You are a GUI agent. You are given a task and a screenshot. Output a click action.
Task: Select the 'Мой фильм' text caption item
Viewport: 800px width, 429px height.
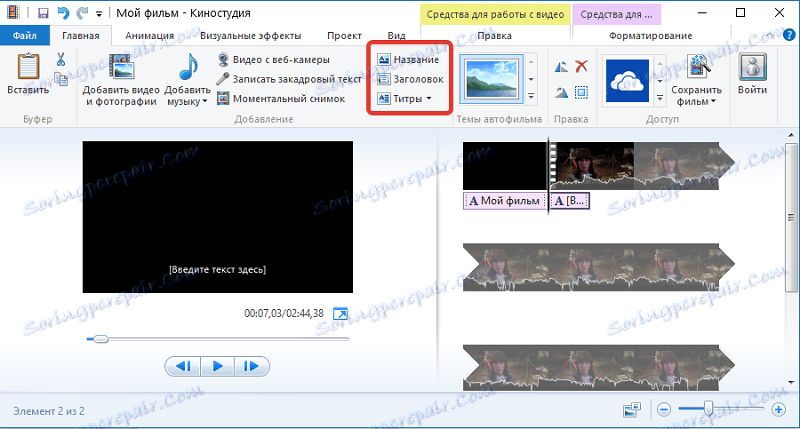pyautogui.click(x=505, y=200)
